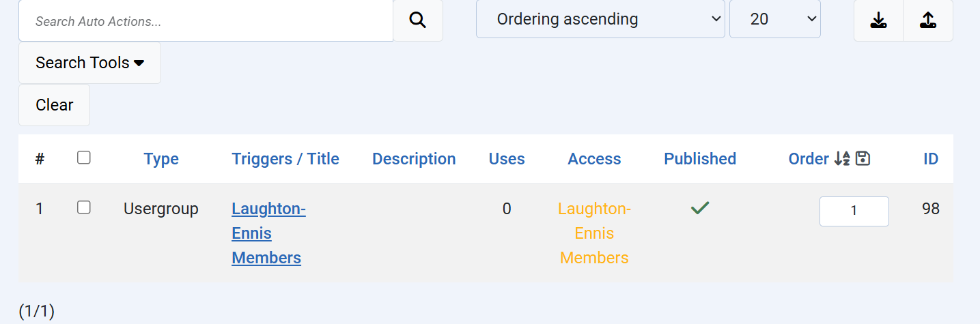The height and width of the screenshot is (324, 980).
Task: Toggle the green published checkmark
Action: pos(700,208)
